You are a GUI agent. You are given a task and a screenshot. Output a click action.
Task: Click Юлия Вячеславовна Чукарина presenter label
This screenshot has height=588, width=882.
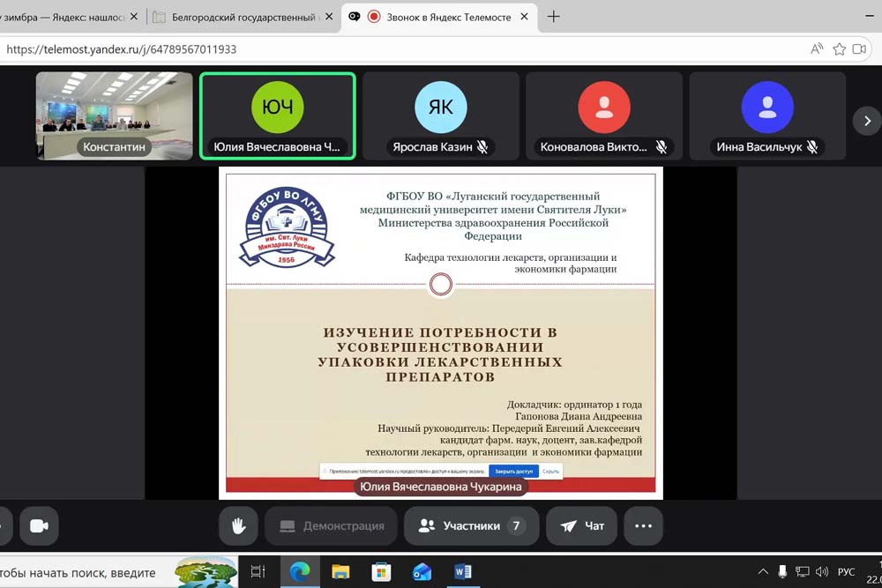pyautogui.click(x=440, y=487)
